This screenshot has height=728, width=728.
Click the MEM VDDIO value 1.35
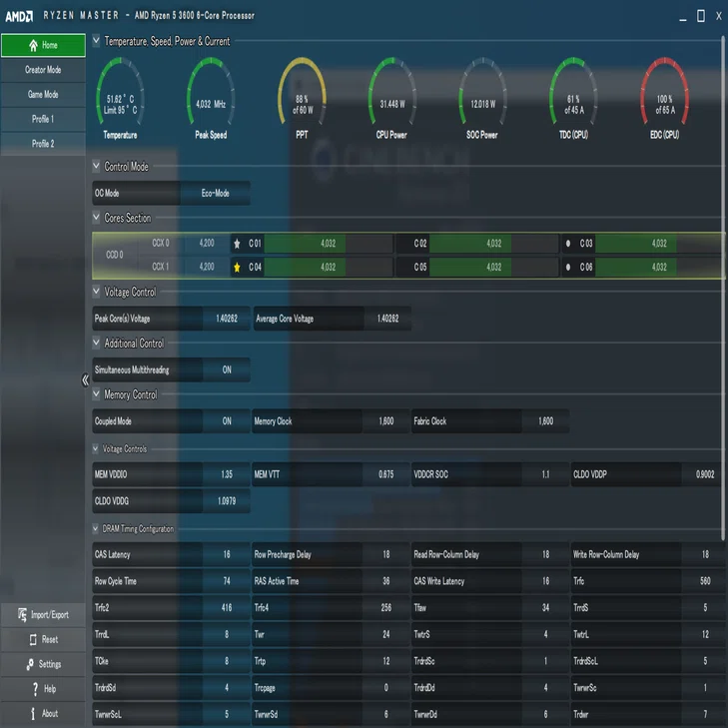tap(227, 474)
